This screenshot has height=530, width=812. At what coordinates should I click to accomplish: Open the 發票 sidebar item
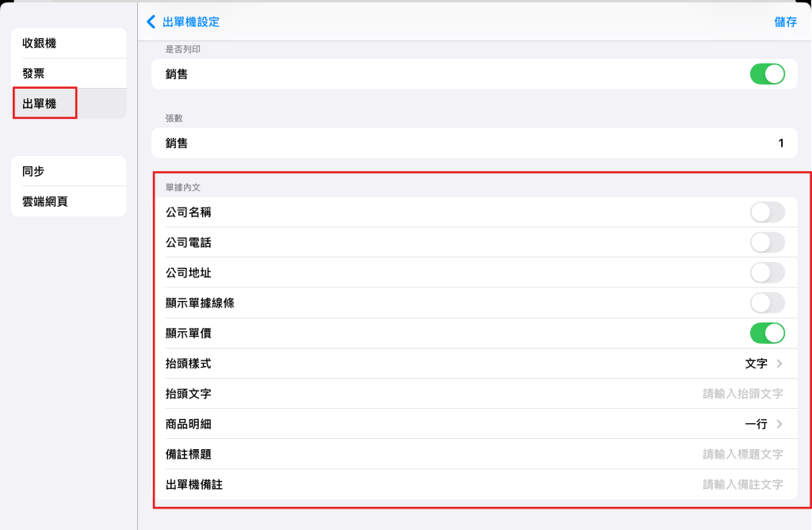click(x=68, y=74)
